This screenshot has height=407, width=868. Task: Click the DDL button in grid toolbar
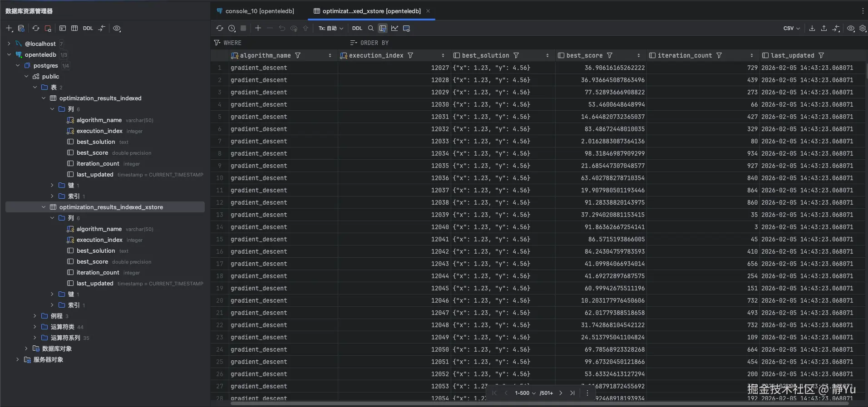click(357, 28)
